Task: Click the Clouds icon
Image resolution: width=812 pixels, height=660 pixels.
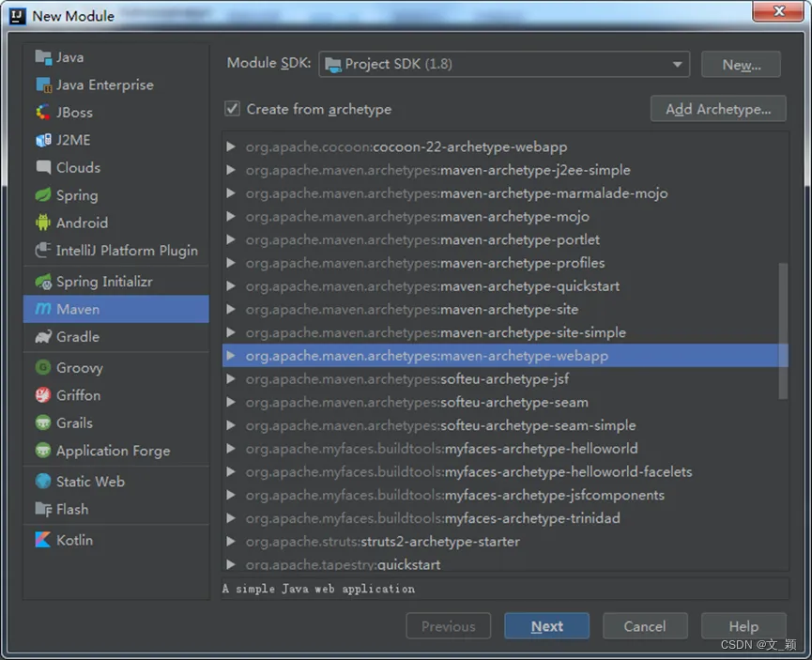Action: [43, 167]
